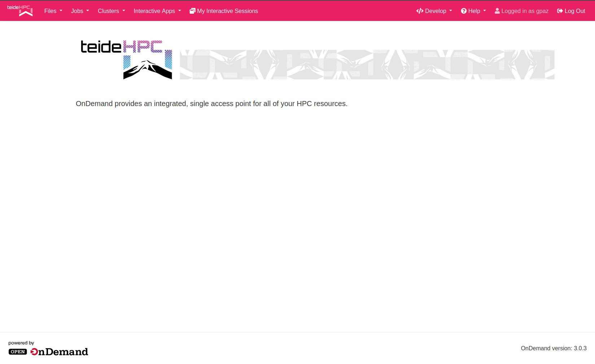Click the grey patterned banner image
The height and width of the screenshot is (364, 595).
pyautogui.click(x=367, y=65)
